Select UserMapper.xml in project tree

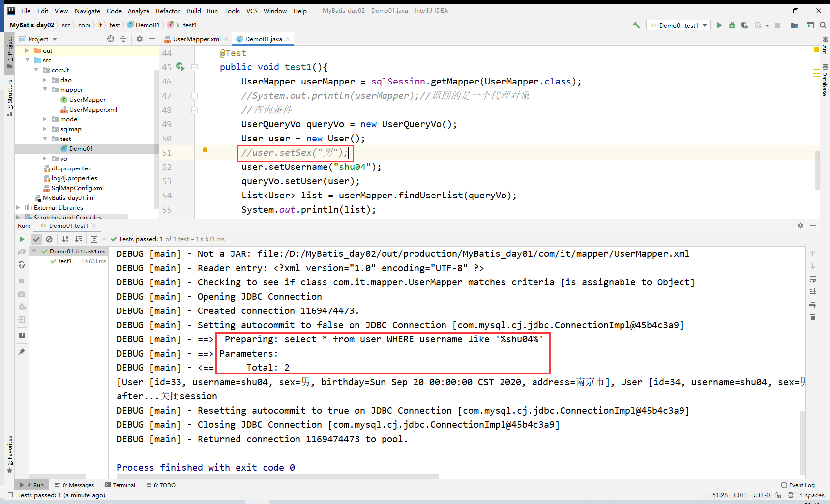point(89,110)
